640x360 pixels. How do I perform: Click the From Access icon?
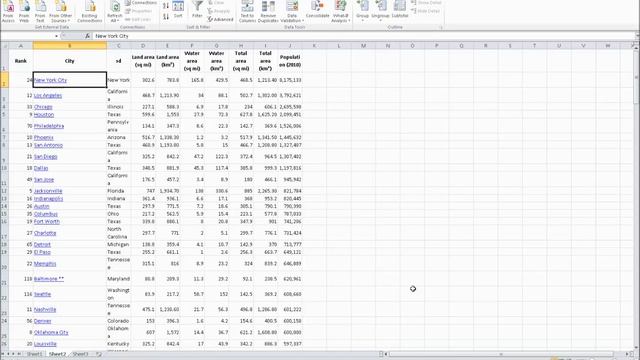(8, 11)
